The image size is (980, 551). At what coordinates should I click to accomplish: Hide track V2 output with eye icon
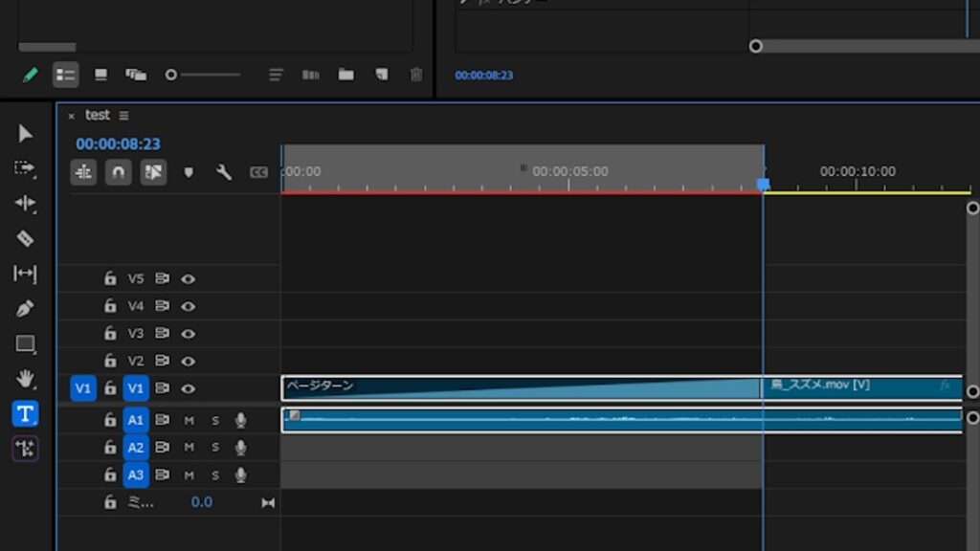pyautogui.click(x=189, y=362)
